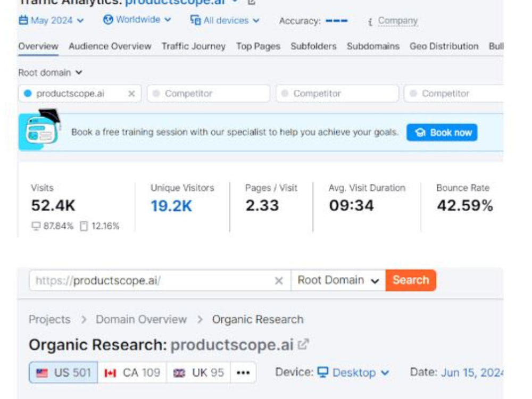Open the Worldwide region dropdown

click(x=137, y=20)
